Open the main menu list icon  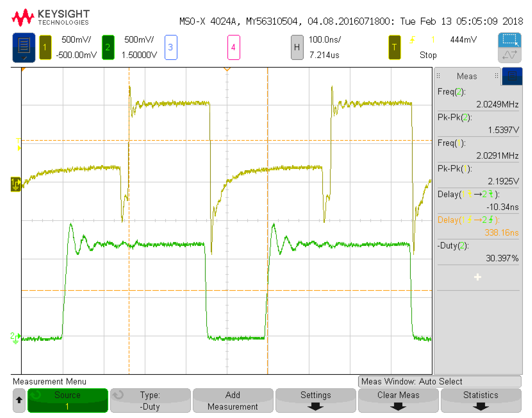[x=24, y=47]
